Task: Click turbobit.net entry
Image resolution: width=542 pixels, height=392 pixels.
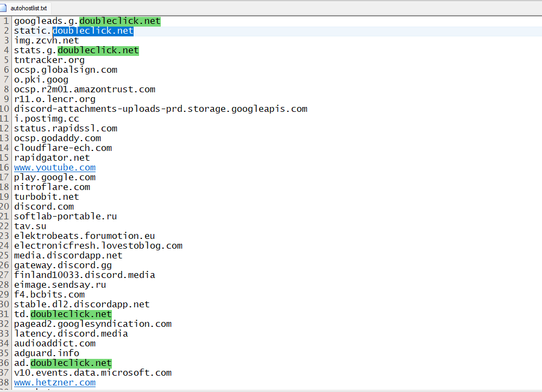Action: click(x=46, y=197)
